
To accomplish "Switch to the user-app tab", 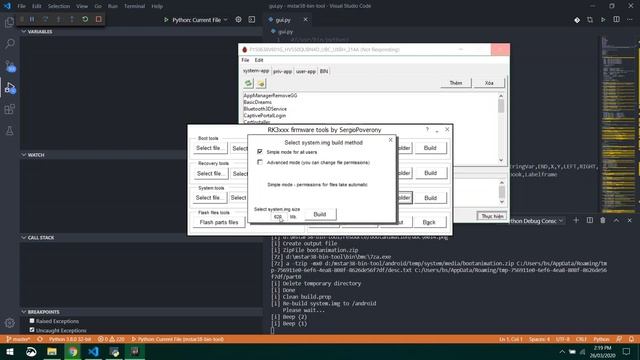I will click(306, 71).
